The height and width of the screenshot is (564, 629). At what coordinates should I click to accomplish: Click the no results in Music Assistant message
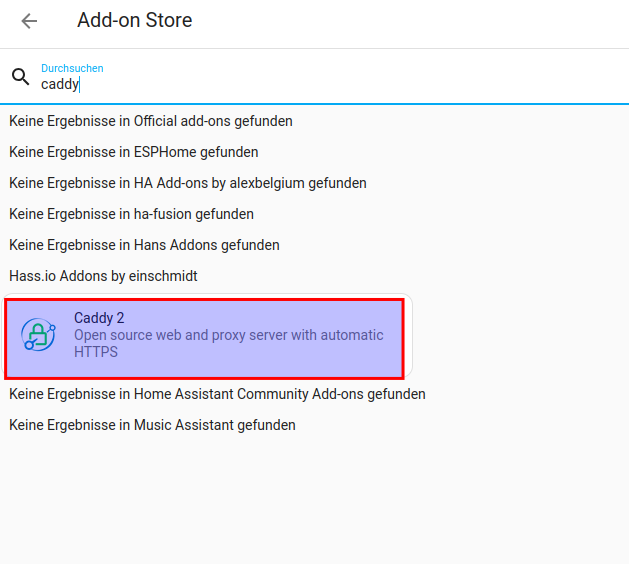tap(152, 425)
